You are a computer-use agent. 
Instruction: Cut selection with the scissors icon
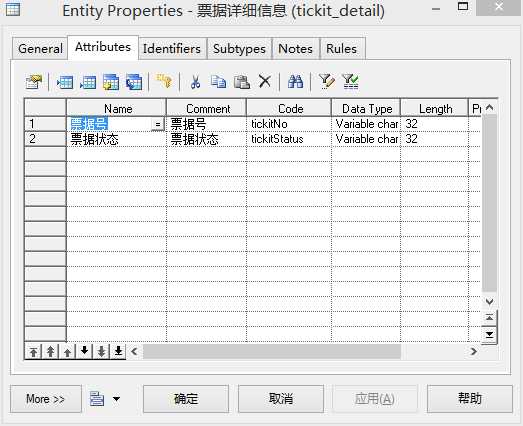pyautogui.click(x=195, y=82)
